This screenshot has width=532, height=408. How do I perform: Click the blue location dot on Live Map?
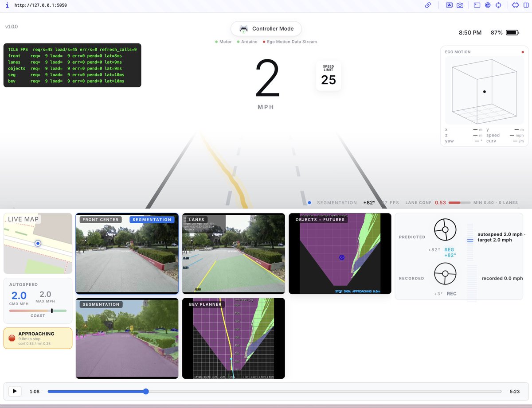tap(38, 243)
